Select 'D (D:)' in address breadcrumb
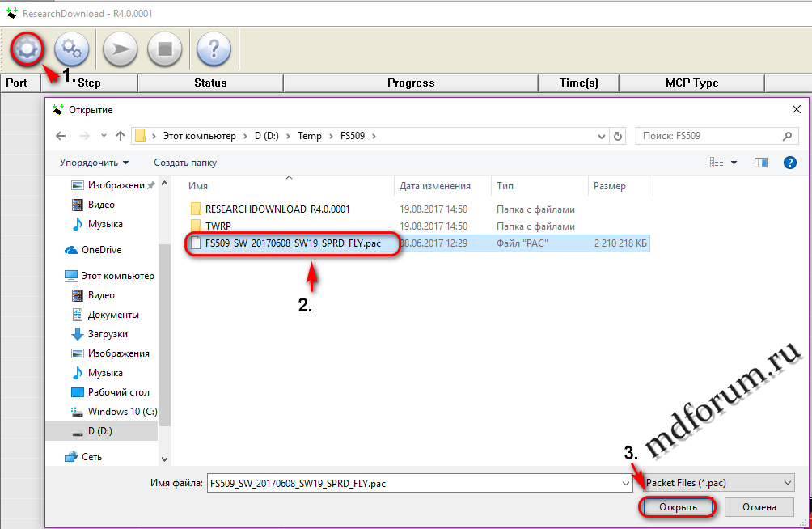 (x=267, y=136)
